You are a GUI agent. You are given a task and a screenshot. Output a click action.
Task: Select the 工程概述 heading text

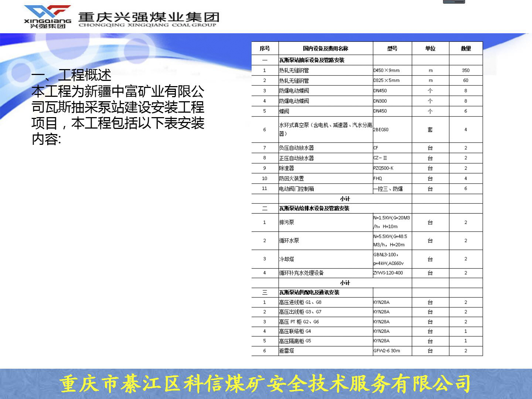pos(71,75)
